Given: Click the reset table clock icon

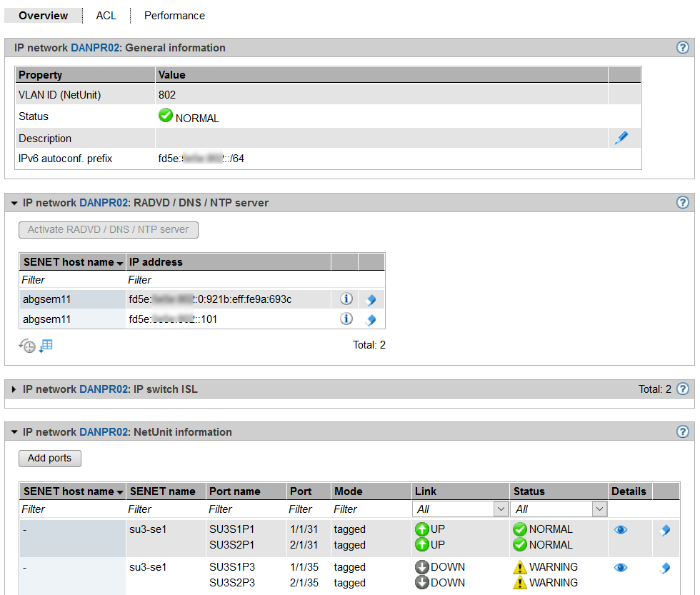Looking at the screenshot, I should coord(26,346).
